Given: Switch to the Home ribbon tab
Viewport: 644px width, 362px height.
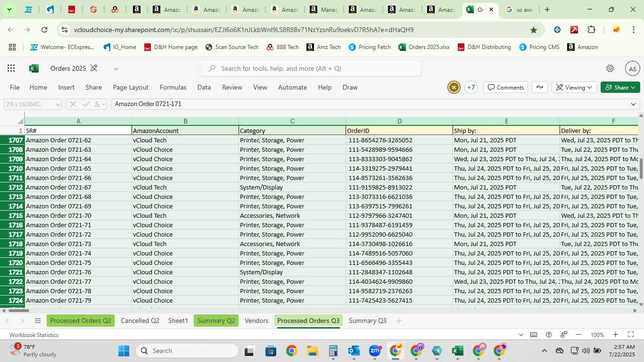Looking at the screenshot, I should [38, 87].
